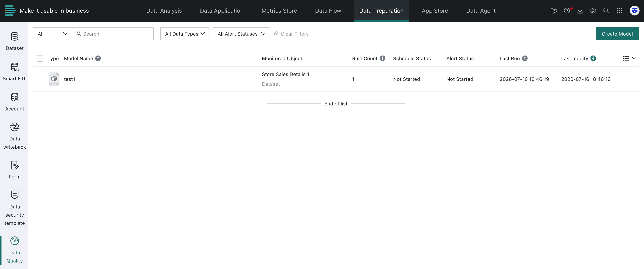Click 'Make it usable in business' title
This screenshot has height=269, width=644.
tap(54, 11)
